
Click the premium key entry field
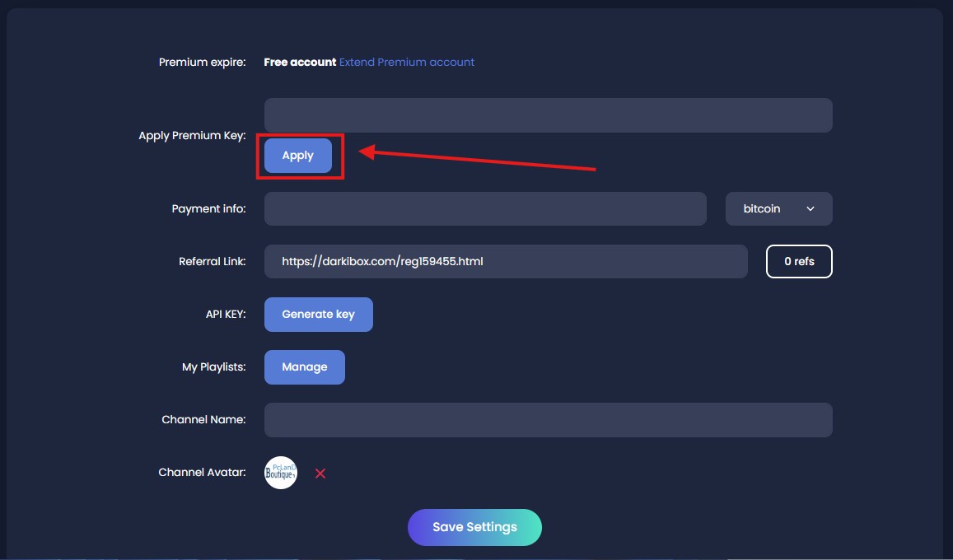[548, 114]
